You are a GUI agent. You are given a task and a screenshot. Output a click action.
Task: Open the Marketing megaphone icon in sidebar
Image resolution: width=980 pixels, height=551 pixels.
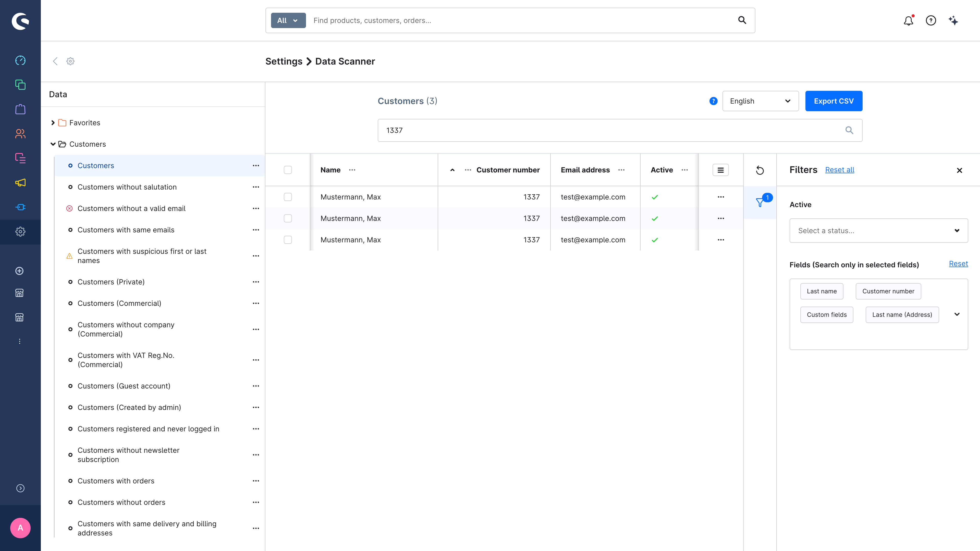pyautogui.click(x=20, y=183)
